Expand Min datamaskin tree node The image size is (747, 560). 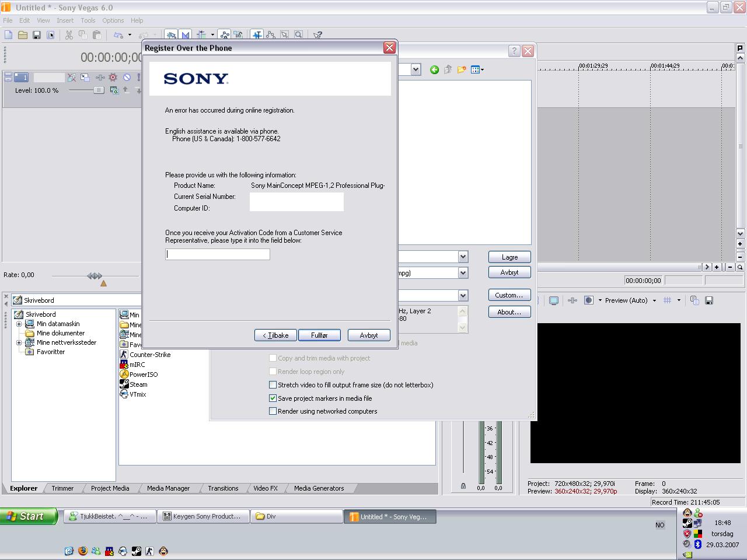[19, 324]
